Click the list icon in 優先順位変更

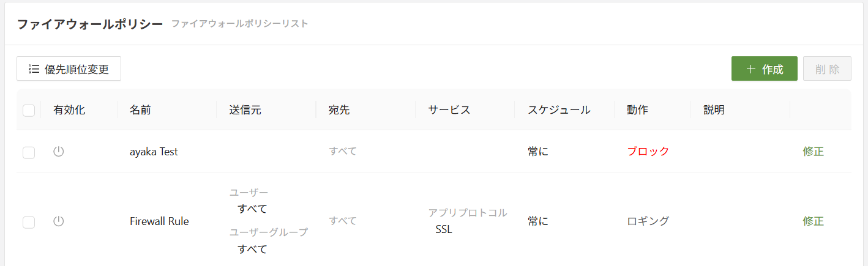[34, 69]
